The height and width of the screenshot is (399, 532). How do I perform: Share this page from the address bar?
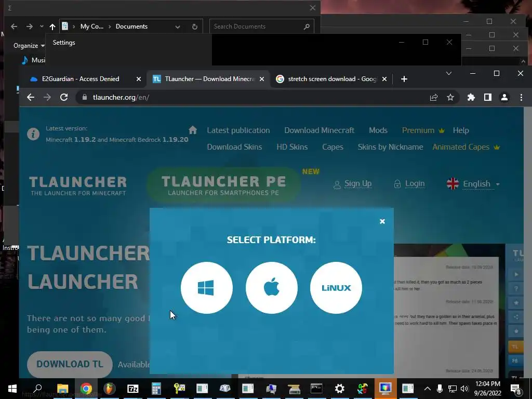(x=434, y=97)
